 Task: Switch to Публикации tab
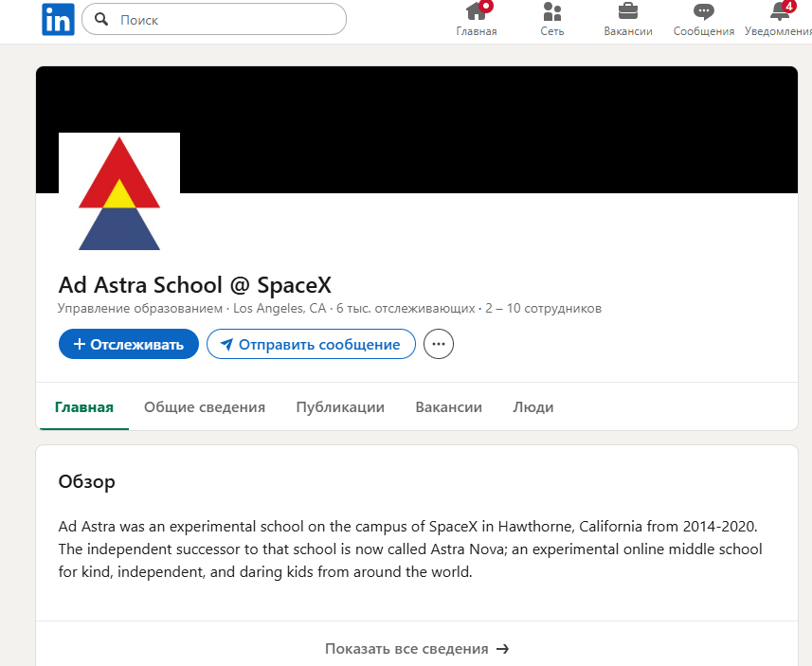point(340,407)
